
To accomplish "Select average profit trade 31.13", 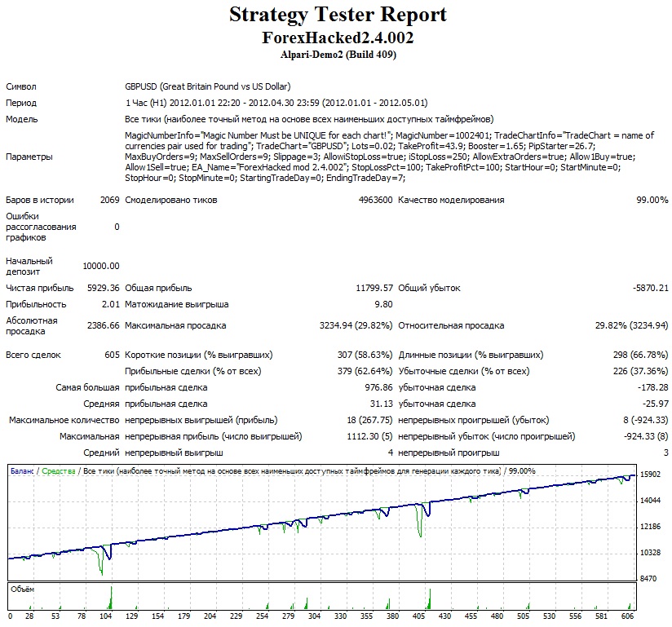I will 382,404.
